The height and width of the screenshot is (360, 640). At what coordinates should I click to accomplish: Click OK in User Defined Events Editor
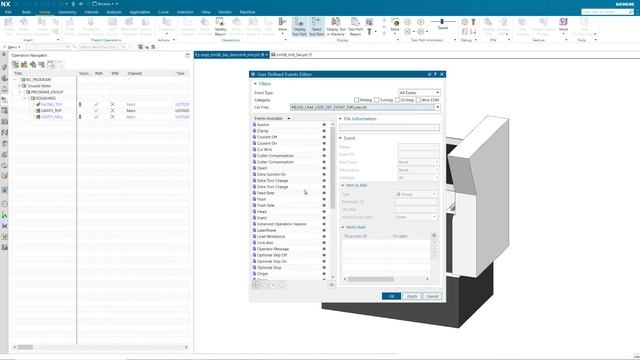coord(391,296)
